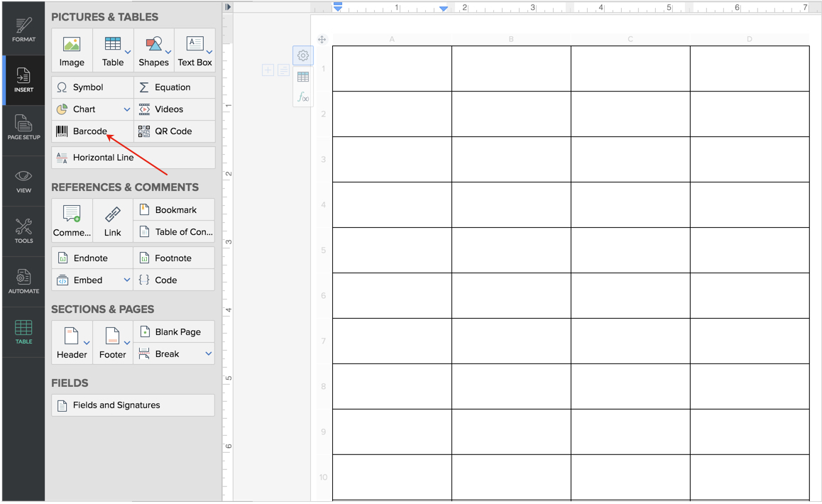Insert a Link
The image size is (822, 504).
point(113,221)
